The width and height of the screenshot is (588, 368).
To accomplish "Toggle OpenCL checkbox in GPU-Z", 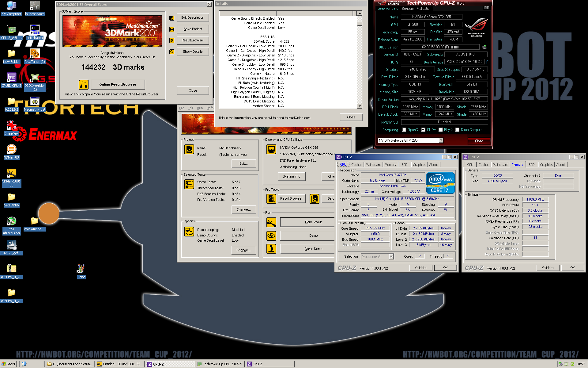I will 404,130.
